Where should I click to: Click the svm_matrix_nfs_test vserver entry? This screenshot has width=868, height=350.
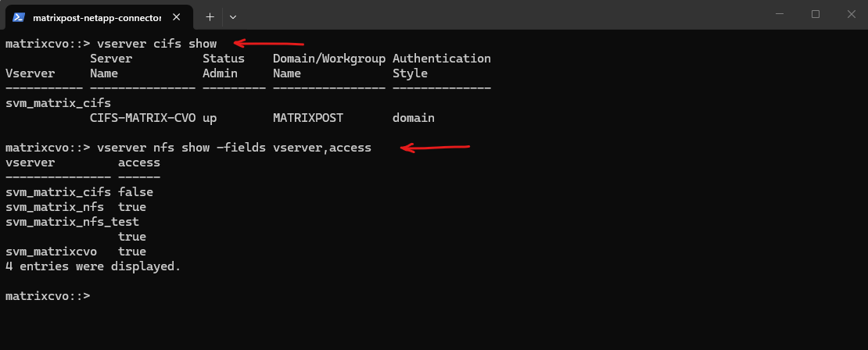(72, 222)
